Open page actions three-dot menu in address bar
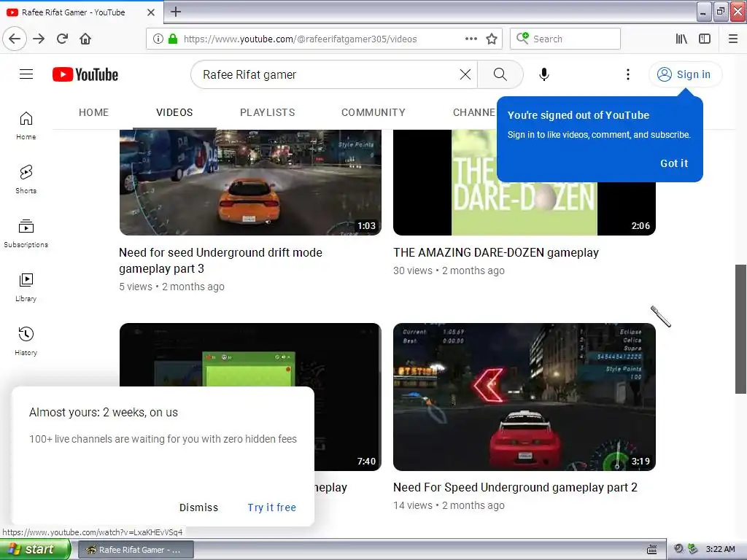Image resolution: width=747 pixels, height=560 pixels. point(471,39)
